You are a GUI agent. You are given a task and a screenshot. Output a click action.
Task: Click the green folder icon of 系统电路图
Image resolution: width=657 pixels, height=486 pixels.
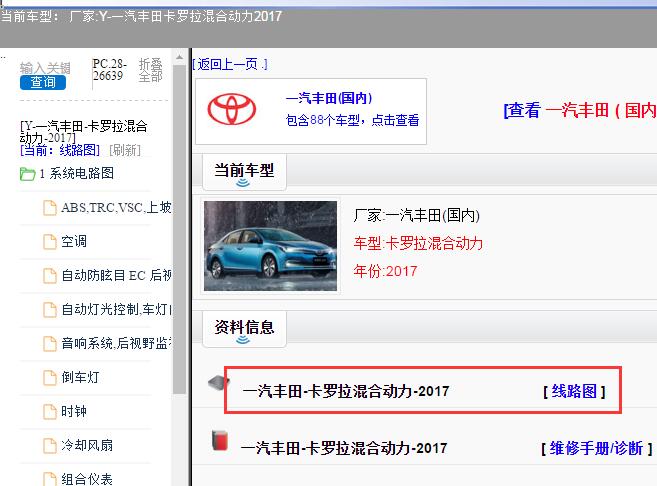point(28,174)
